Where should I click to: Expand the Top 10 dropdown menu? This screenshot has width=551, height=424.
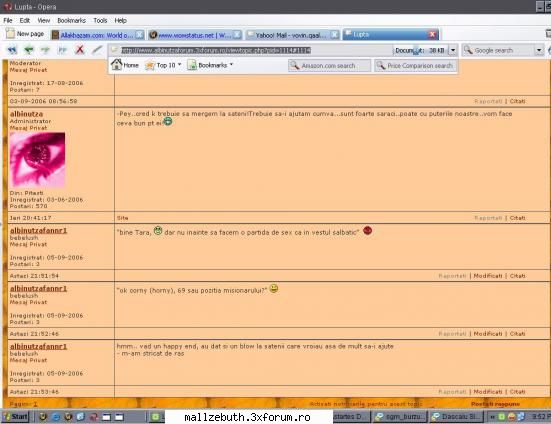(163, 65)
